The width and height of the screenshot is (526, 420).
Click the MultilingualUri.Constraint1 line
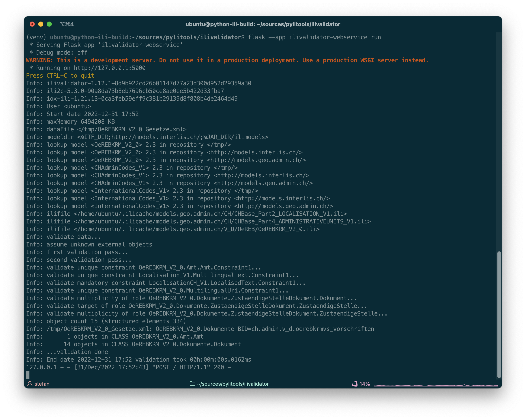[x=157, y=291]
